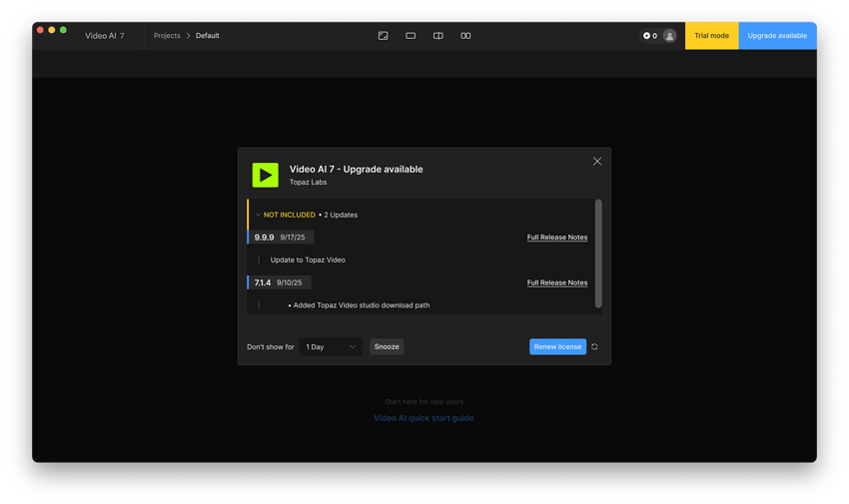Click the yellow minimize window button

(51, 30)
